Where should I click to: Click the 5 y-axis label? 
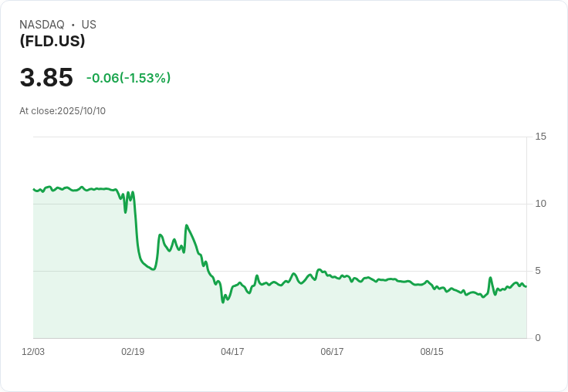pos(538,271)
